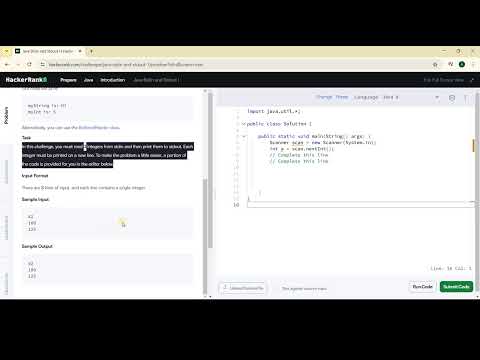Image resolution: width=480 pixels, height=360 pixels.
Task: Open editor more options menu
Action: tap(466, 98)
